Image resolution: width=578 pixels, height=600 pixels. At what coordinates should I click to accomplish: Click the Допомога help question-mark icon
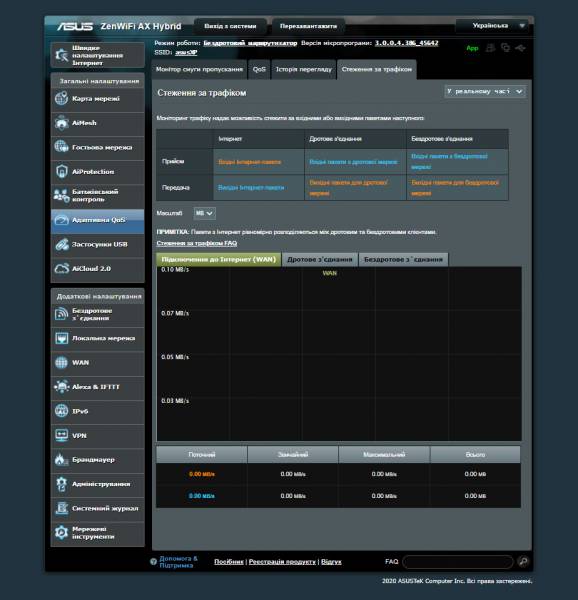coord(153,561)
